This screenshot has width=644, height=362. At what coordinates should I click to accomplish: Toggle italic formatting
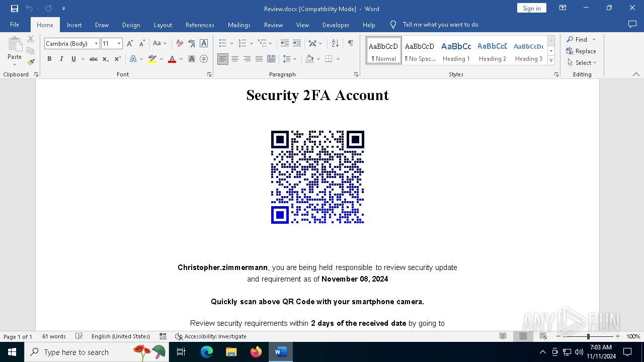pyautogui.click(x=61, y=59)
